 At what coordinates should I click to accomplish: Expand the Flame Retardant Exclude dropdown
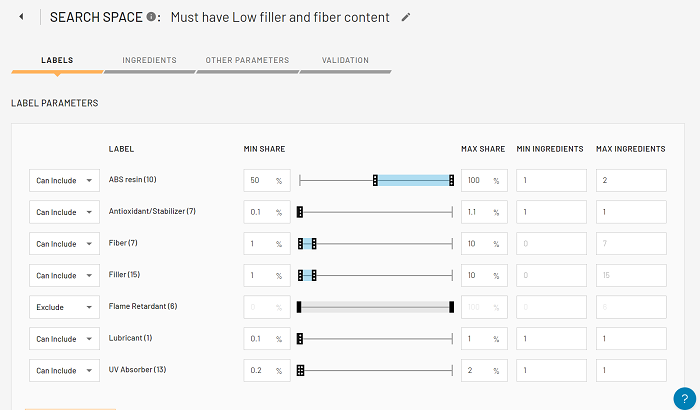[x=64, y=307]
